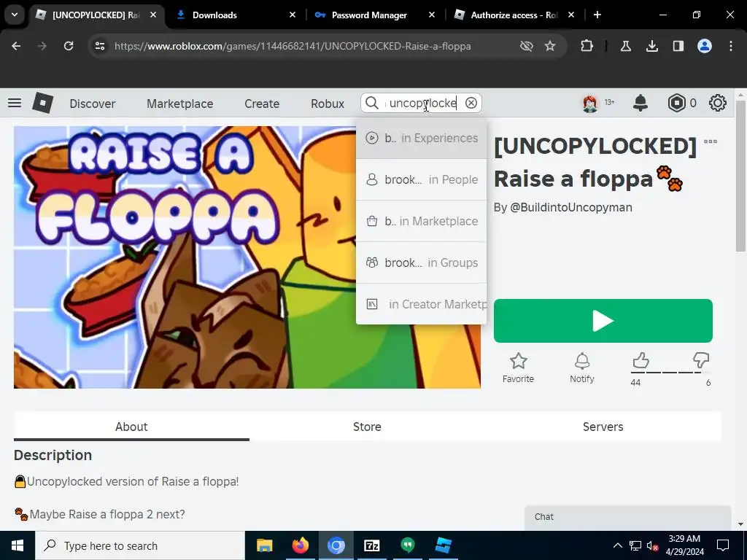Click the Roblox logo home icon

(43, 103)
